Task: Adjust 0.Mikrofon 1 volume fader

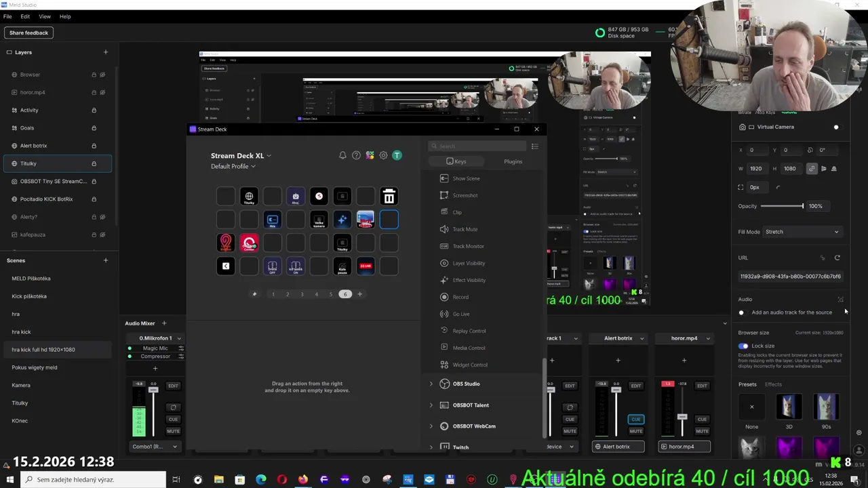Action: (153, 390)
